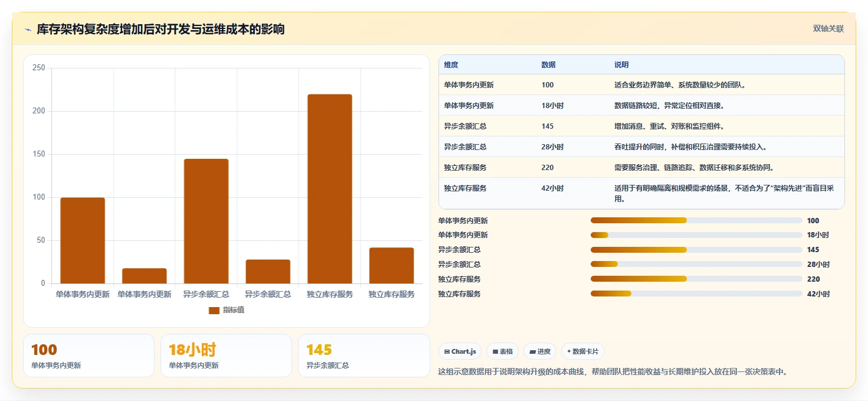Click the 50 label on the y-axis

41,240
